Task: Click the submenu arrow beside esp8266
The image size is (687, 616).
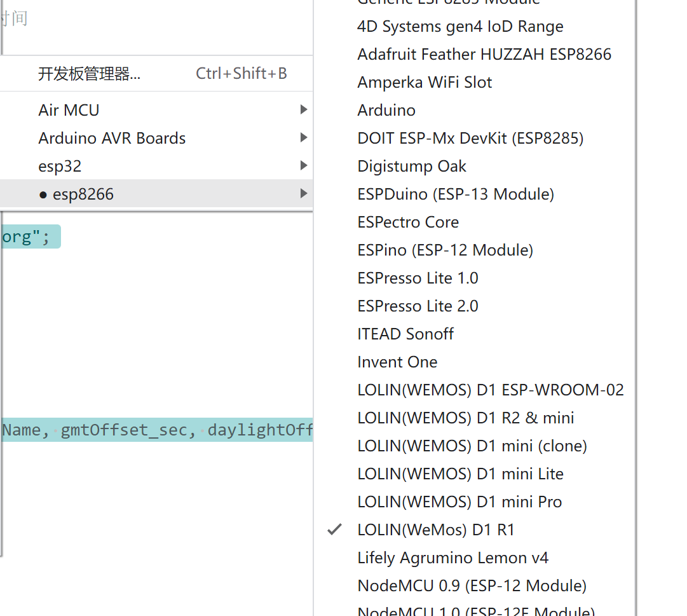Action: click(x=303, y=194)
